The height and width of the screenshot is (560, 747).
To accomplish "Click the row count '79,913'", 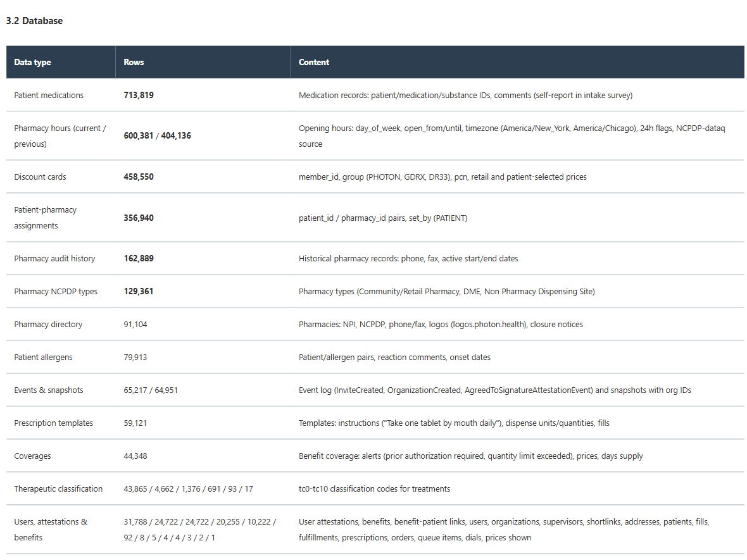I will click(135, 357).
